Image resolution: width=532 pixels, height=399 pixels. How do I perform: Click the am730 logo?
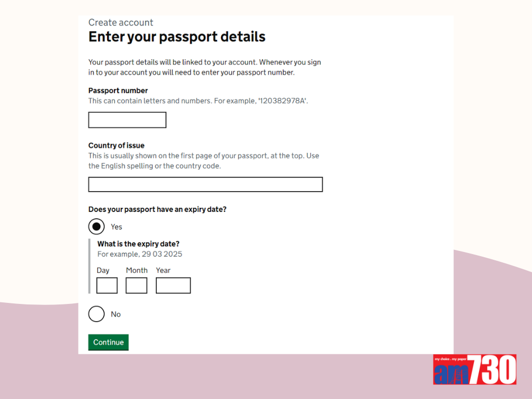pos(474,369)
